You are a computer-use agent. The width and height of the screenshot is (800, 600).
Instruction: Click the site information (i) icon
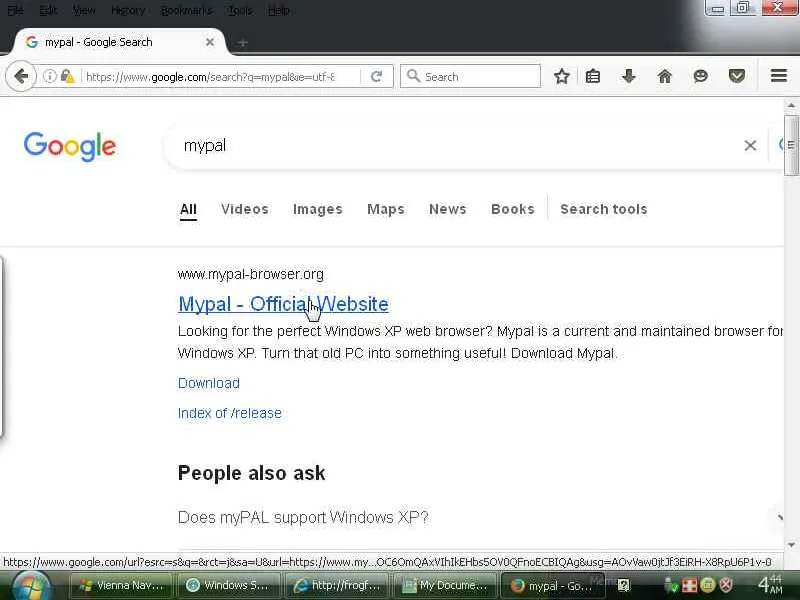49,77
